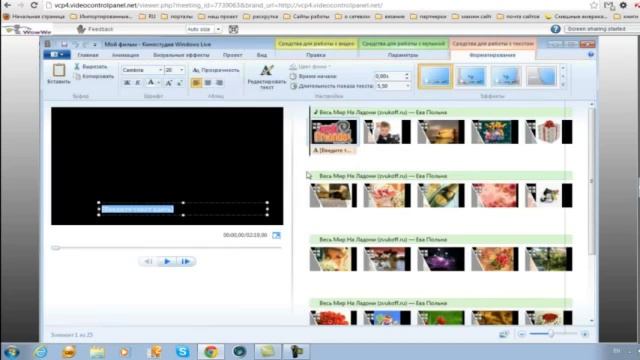Open the Cambria font family dropdown
640x360 pixels.
pyautogui.click(x=160, y=70)
